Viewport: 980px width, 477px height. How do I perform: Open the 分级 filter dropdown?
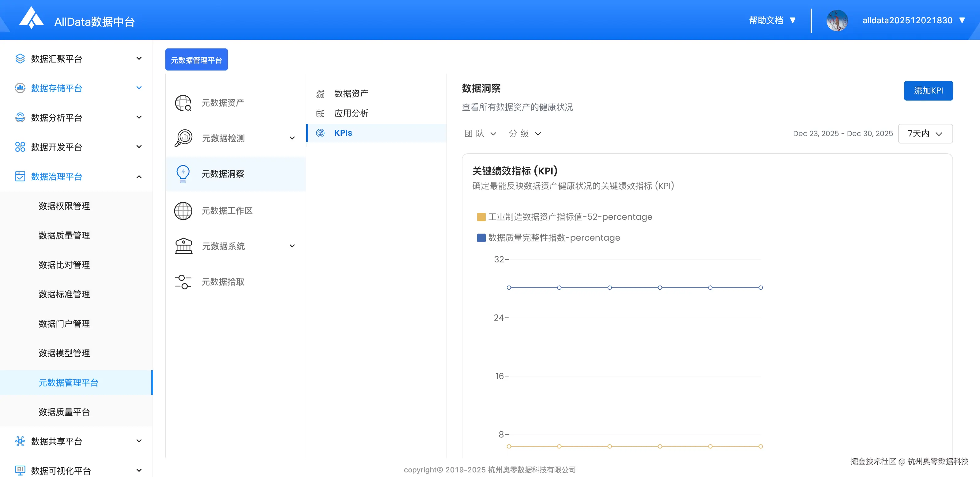[525, 134]
